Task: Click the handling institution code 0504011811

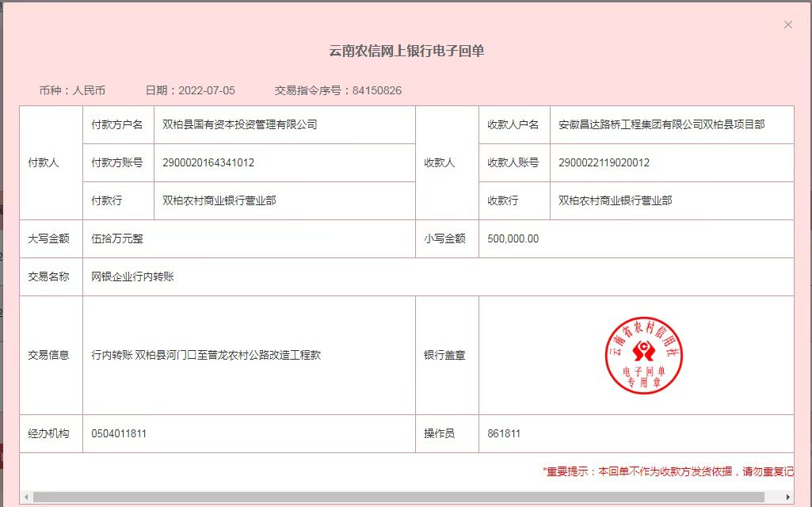Action: [119, 434]
